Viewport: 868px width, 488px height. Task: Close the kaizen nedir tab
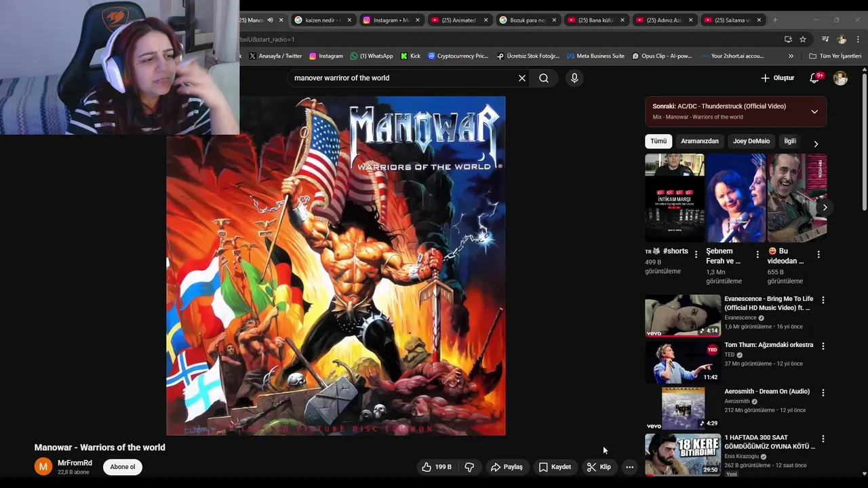coord(349,20)
